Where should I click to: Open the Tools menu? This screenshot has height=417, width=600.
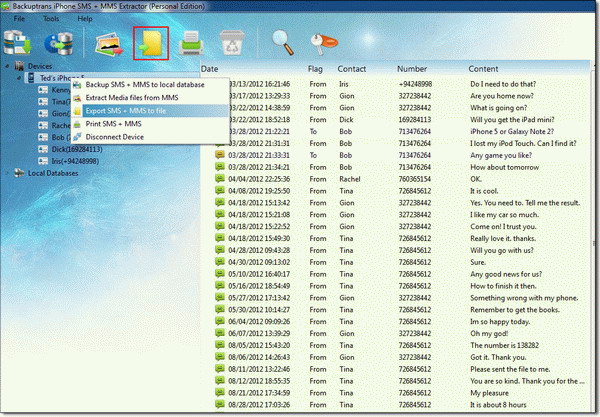50,19
